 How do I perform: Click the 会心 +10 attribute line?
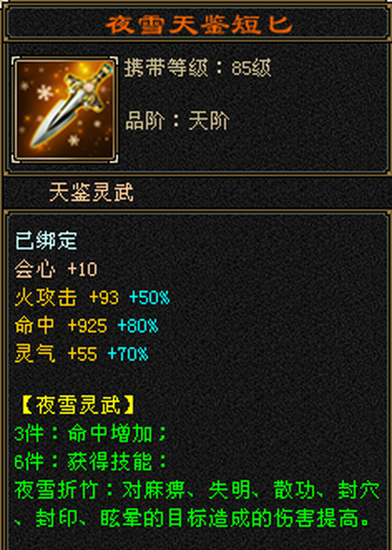pyautogui.click(x=56, y=269)
